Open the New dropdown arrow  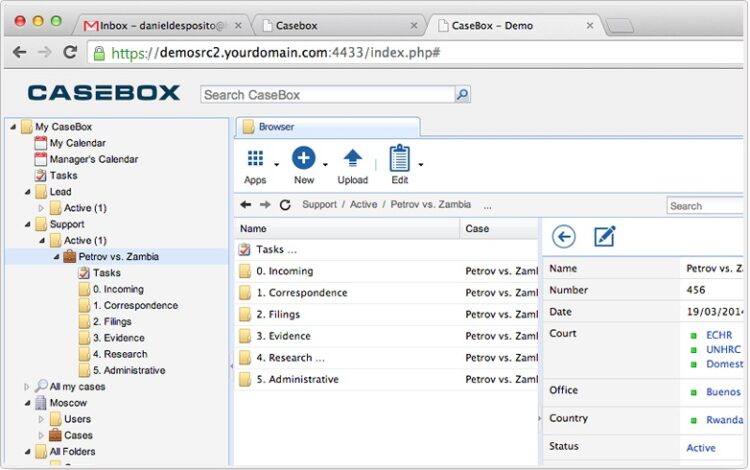325,165
